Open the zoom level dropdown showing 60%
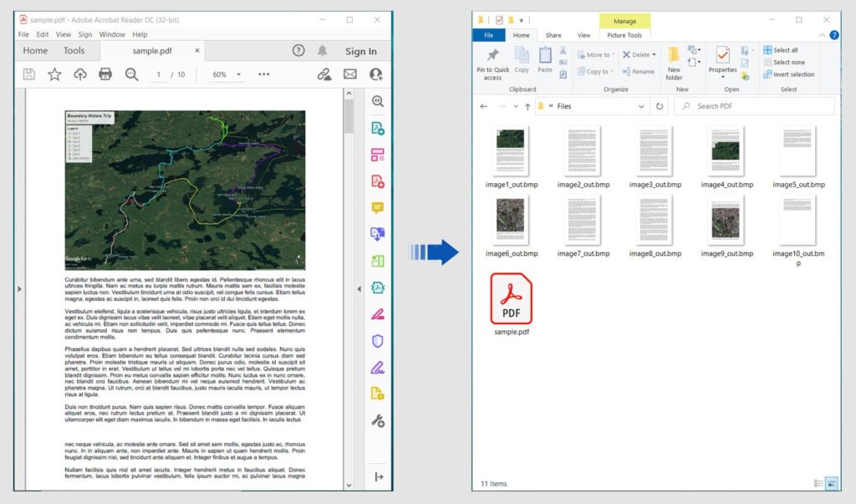The width and height of the screenshot is (856, 504). [x=239, y=74]
